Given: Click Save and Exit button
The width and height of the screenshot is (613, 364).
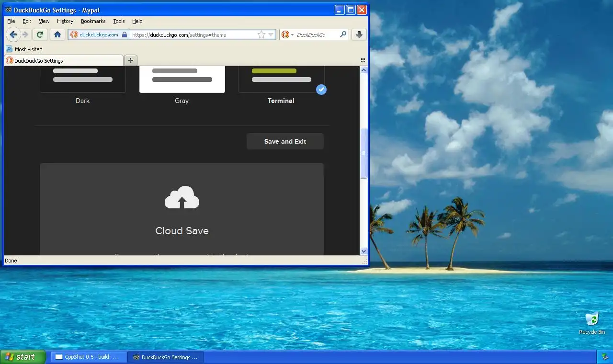Looking at the screenshot, I should click(285, 141).
